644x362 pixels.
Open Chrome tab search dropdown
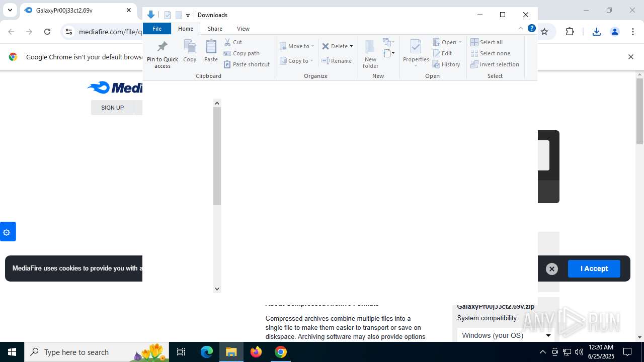10,10
